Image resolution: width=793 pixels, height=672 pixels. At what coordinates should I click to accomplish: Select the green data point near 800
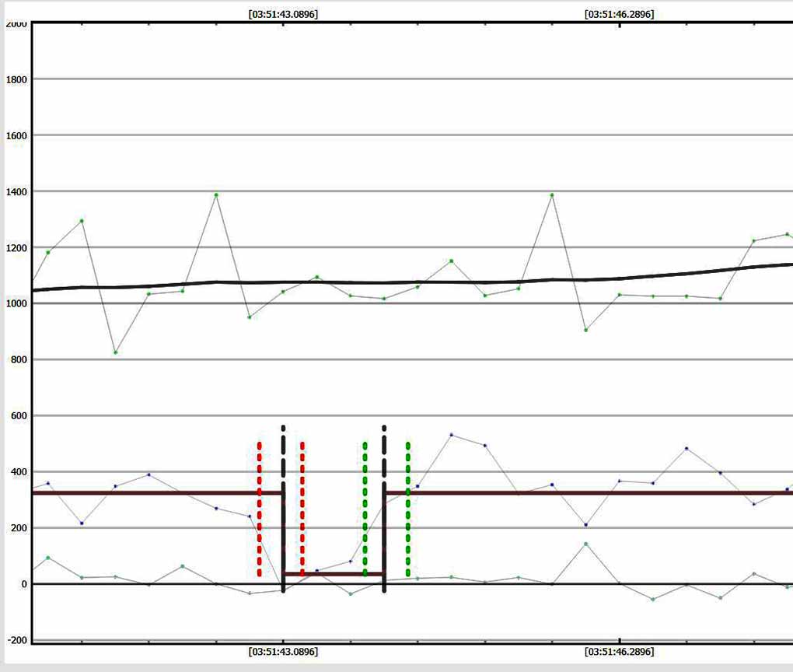pos(115,352)
